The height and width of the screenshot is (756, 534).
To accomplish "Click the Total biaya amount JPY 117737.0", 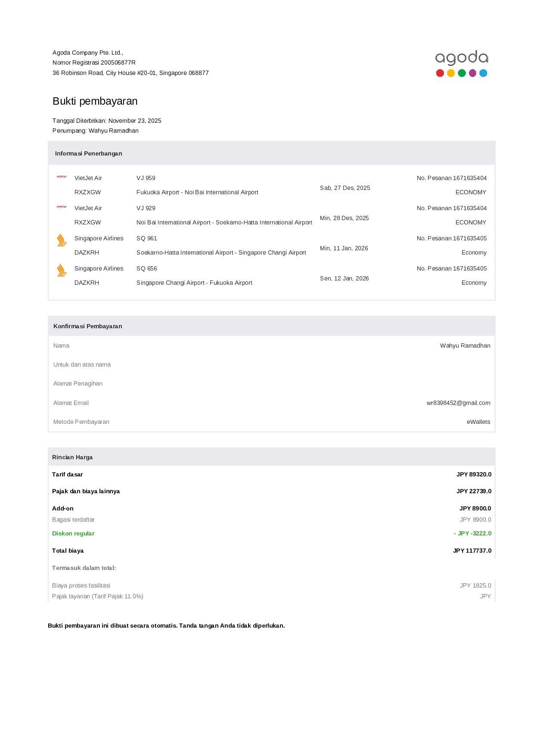I will 472,551.
